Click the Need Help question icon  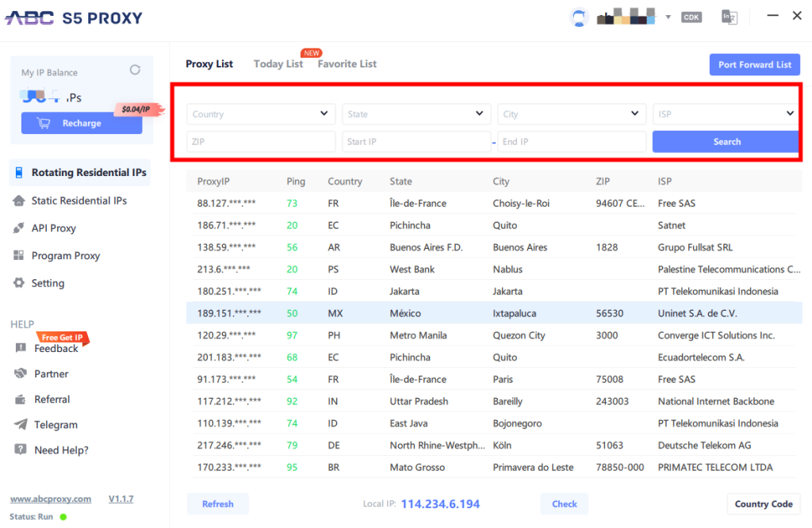click(x=21, y=450)
